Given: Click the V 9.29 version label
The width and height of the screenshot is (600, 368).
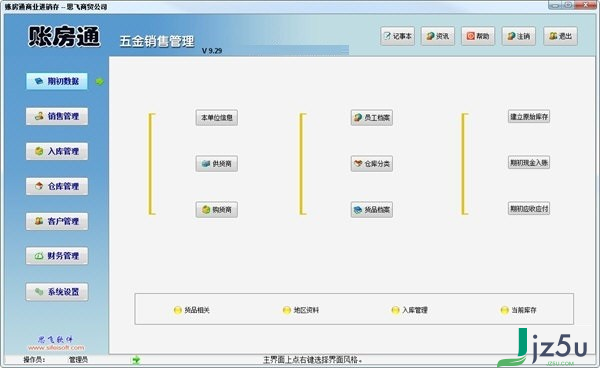Looking at the screenshot, I should [x=212, y=50].
